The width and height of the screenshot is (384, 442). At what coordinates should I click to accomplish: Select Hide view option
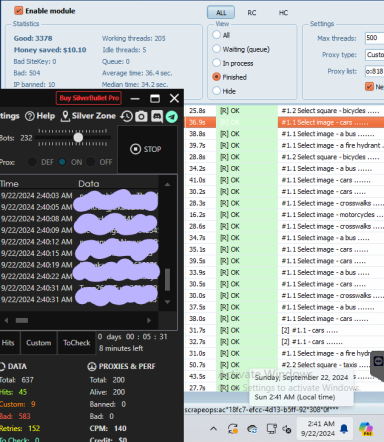point(217,91)
